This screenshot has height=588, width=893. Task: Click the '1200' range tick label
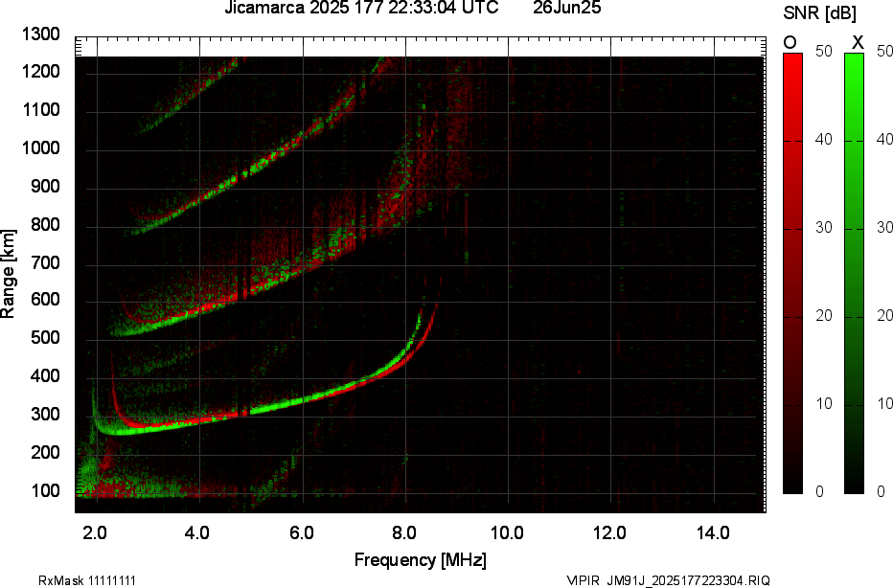pyautogui.click(x=40, y=72)
